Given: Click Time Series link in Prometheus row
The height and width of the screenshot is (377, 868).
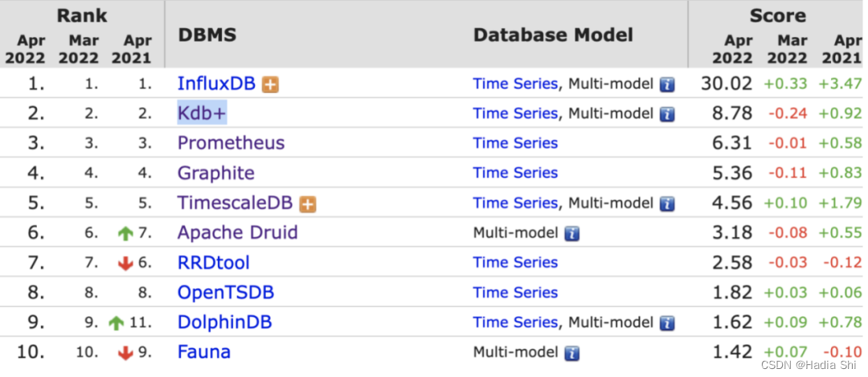Looking at the screenshot, I should click(515, 143).
